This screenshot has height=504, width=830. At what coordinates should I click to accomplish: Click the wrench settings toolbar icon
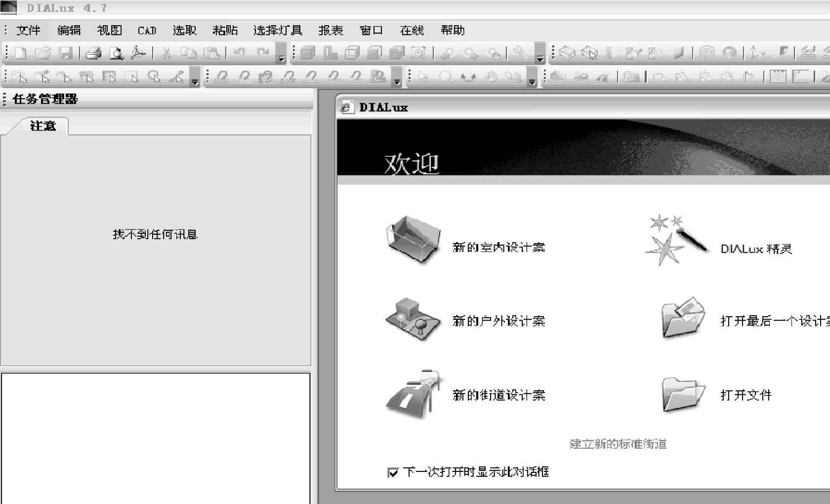[x=520, y=52]
